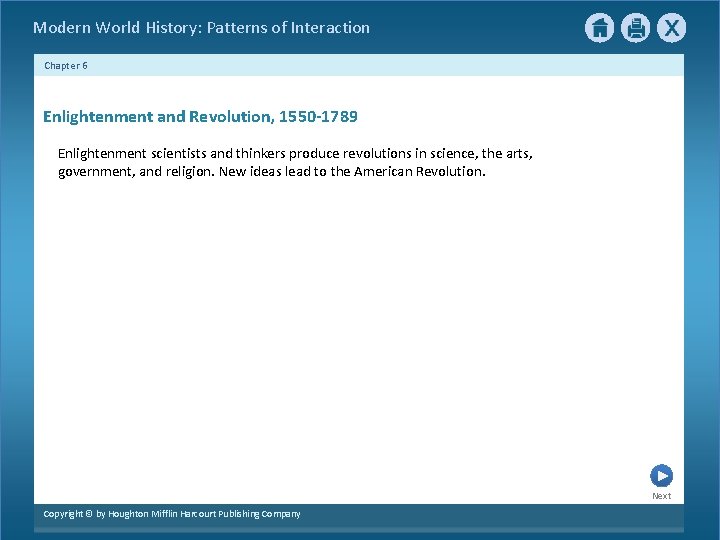Print the page using printer icon

636,28
